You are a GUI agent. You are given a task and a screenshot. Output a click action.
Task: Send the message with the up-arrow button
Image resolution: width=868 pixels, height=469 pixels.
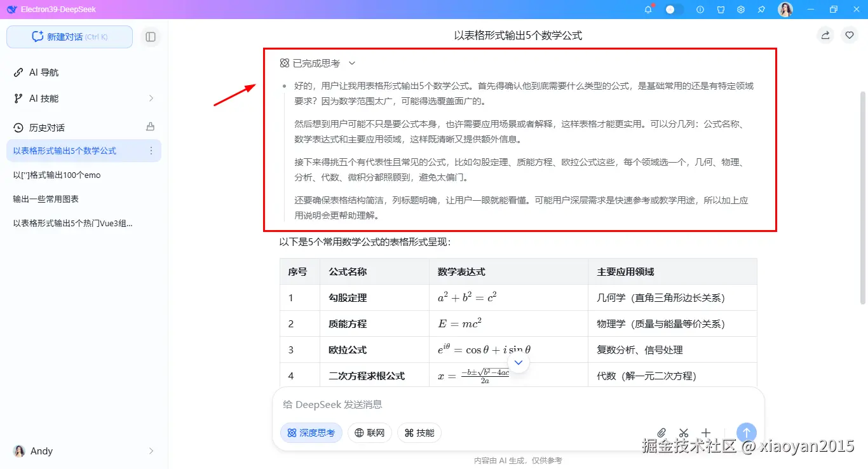point(747,433)
